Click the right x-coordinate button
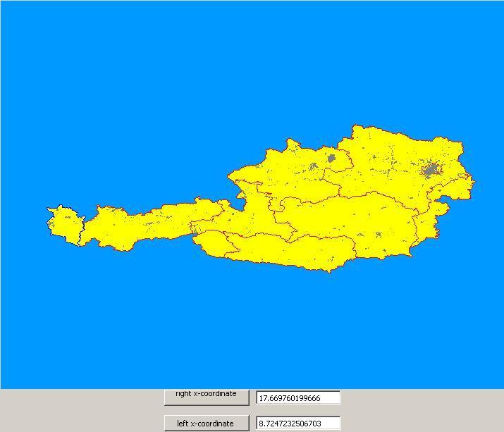Screen dimensions: 504x432 207,397
